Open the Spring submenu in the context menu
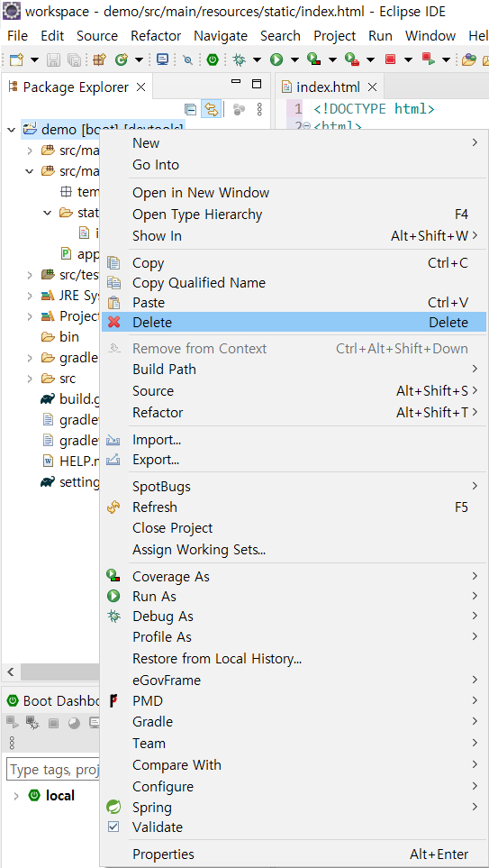The image size is (489, 868). point(294,807)
